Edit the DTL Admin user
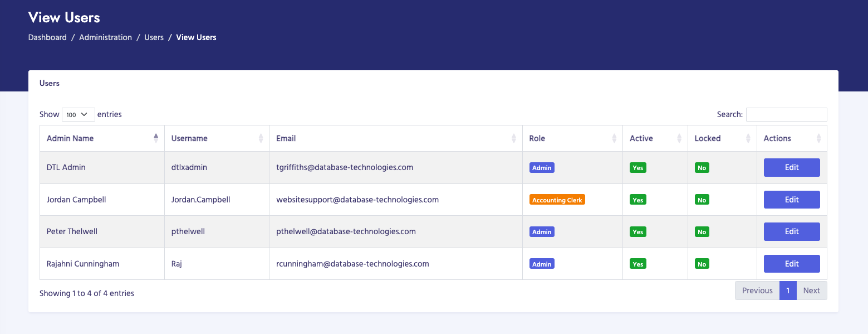The height and width of the screenshot is (334, 868). (792, 167)
